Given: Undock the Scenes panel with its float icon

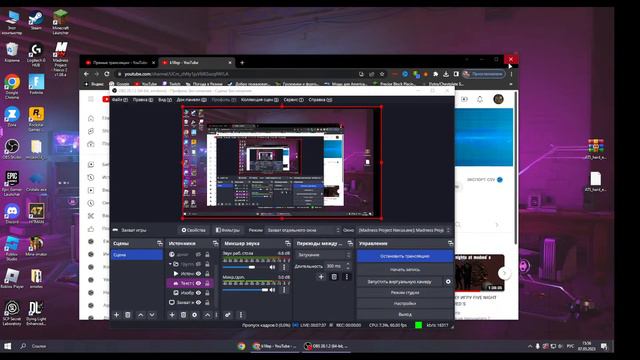Looking at the screenshot, I should pyautogui.click(x=160, y=243).
